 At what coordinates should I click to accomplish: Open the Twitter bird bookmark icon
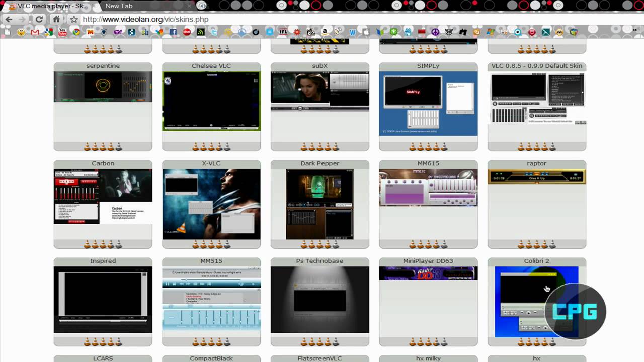tap(214, 32)
